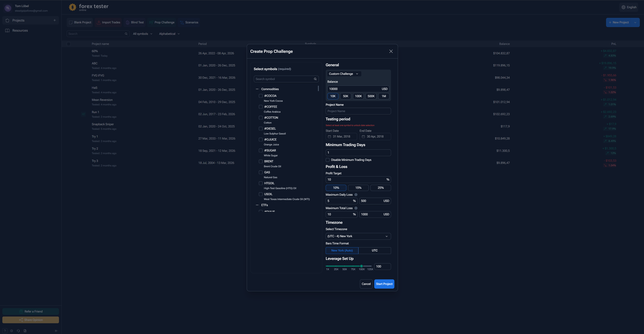The image size is (644, 334).
Task: Open the English language selector
Action: click(629, 7)
